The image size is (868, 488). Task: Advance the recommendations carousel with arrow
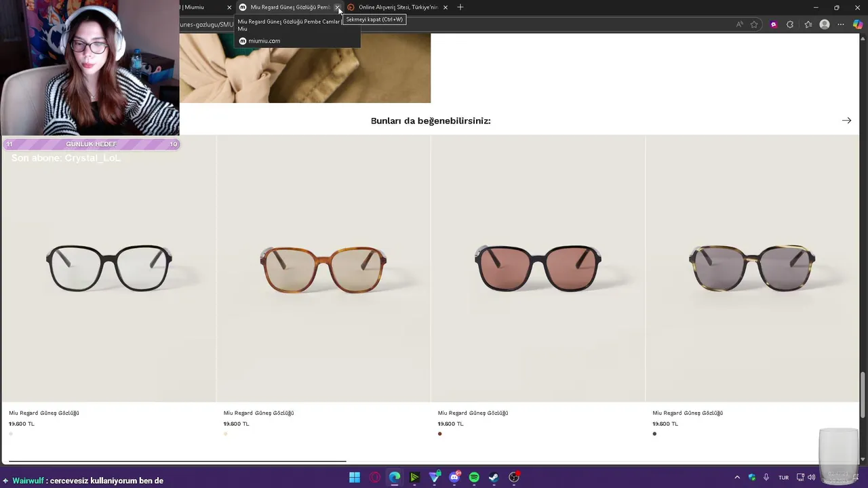[846, 121]
